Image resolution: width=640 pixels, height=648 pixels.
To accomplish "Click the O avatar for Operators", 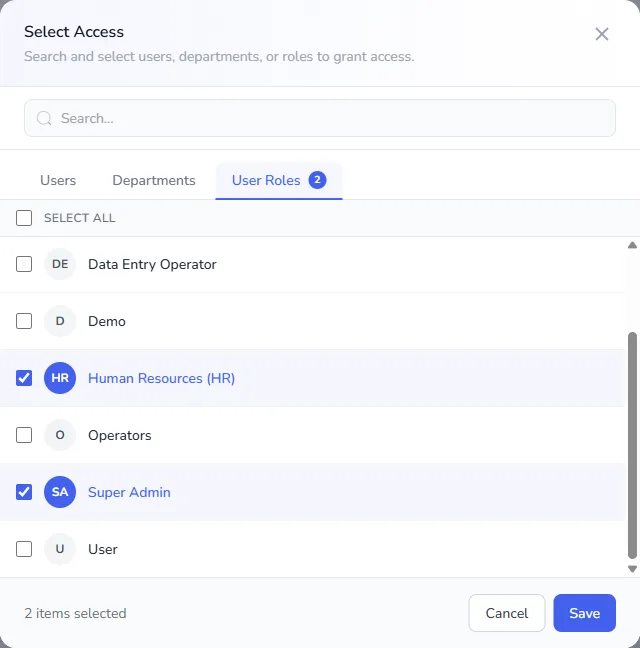I will (x=60, y=435).
